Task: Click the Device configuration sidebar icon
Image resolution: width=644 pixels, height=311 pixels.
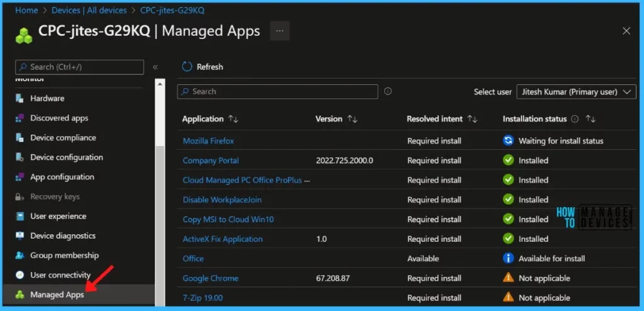Action: (x=19, y=157)
